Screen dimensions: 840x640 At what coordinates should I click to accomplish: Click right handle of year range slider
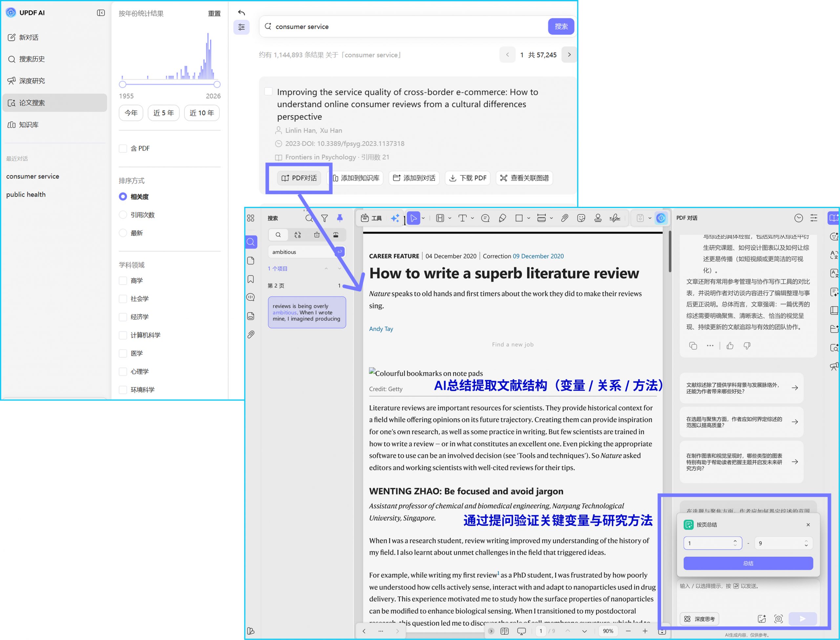(217, 85)
